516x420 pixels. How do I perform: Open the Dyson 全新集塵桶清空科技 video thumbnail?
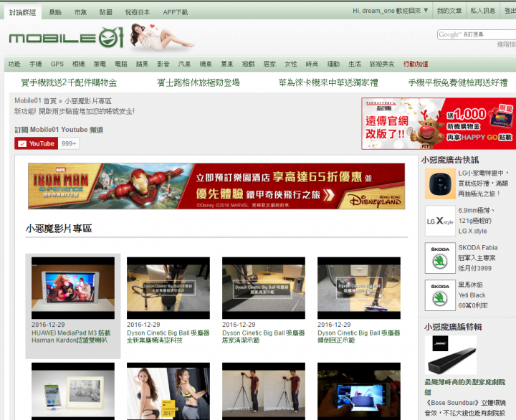168,288
